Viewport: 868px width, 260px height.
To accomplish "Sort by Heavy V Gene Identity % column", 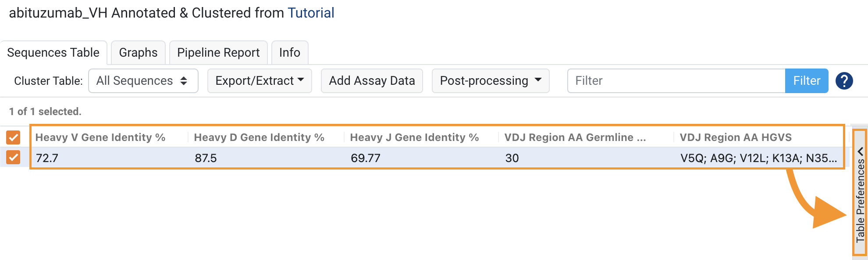I will [100, 137].
